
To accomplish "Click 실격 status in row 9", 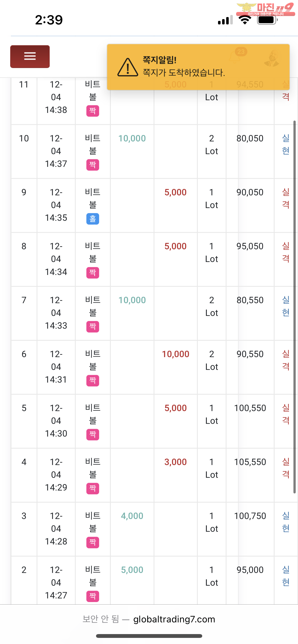I will coord(286,198).
